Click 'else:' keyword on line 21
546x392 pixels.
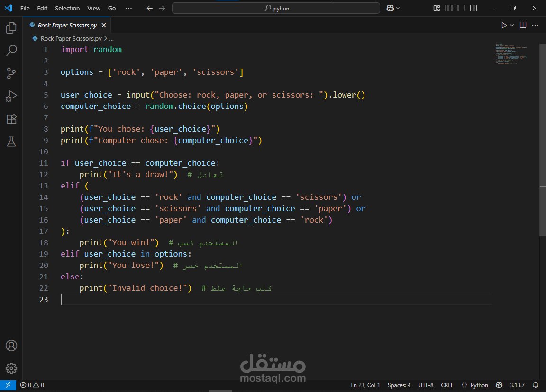pyautogui.click(x=72, y=276)
